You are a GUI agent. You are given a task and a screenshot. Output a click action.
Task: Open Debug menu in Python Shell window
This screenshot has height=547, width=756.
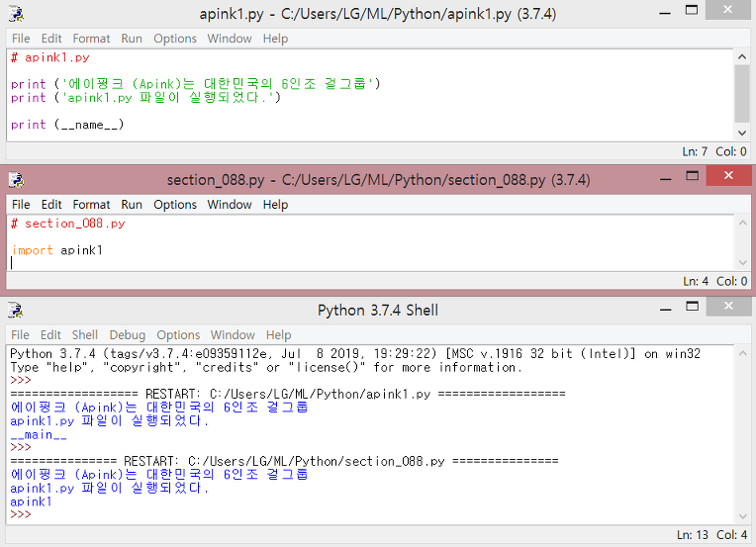(x=128, y=335)
